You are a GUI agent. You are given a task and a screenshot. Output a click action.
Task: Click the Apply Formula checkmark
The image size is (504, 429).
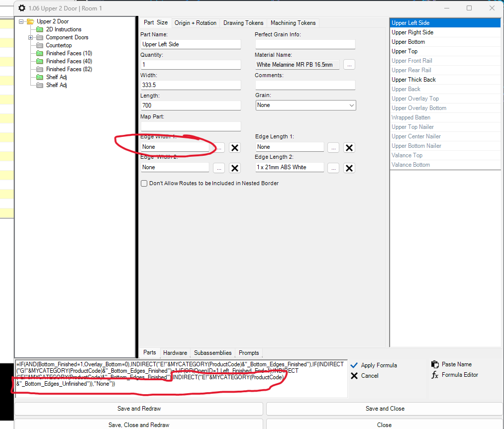coord(354,365)
